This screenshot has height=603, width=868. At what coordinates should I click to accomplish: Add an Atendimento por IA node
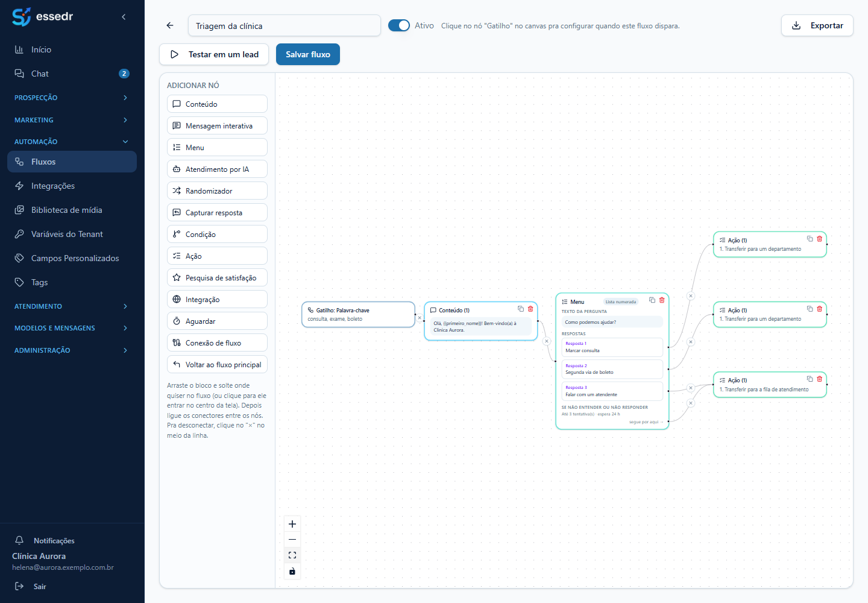[217, 169]
